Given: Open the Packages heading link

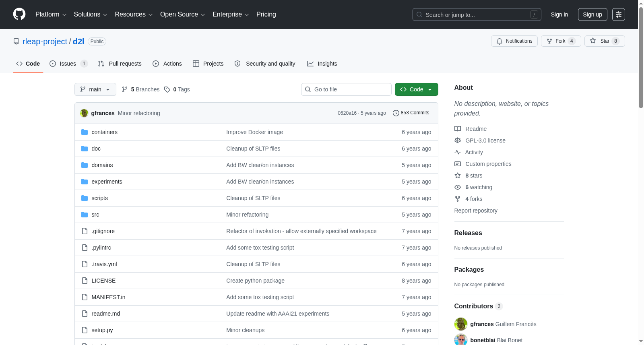Looking at the screenshot, I should 469,269.
